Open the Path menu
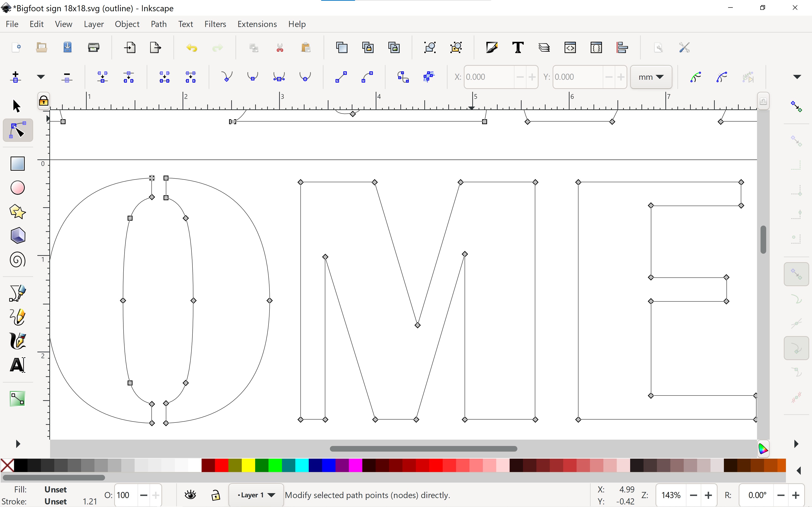812x507 pixels. pos(159,24)
